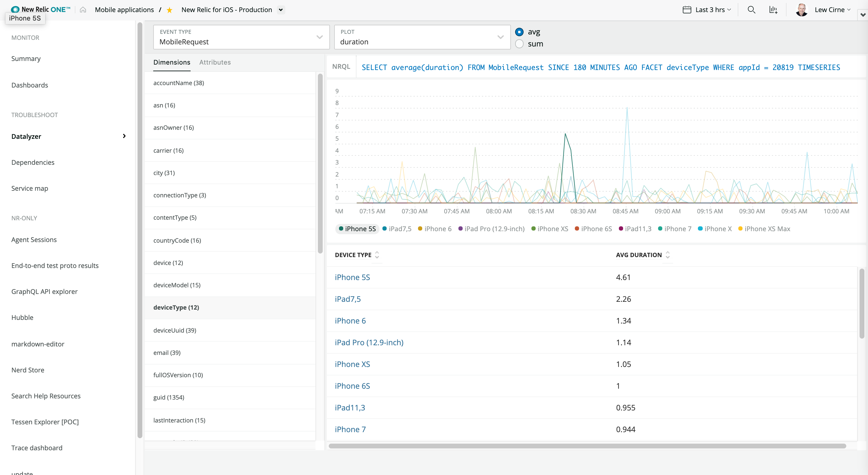The width and height of the screenshot is (868, 475).
Task: Open the Event Type dropdown
Action: 241,37
